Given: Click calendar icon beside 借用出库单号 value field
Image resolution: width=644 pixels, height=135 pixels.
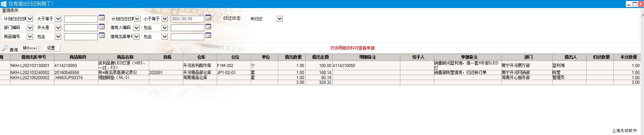Looking at the screenshot, I should 208,36.
